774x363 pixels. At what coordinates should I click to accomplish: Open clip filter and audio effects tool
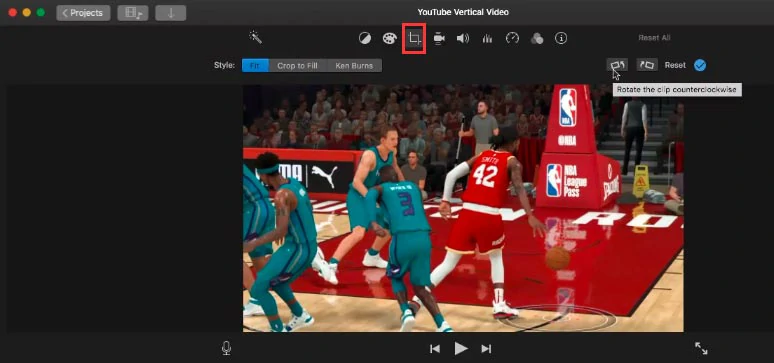coord(537,39)
